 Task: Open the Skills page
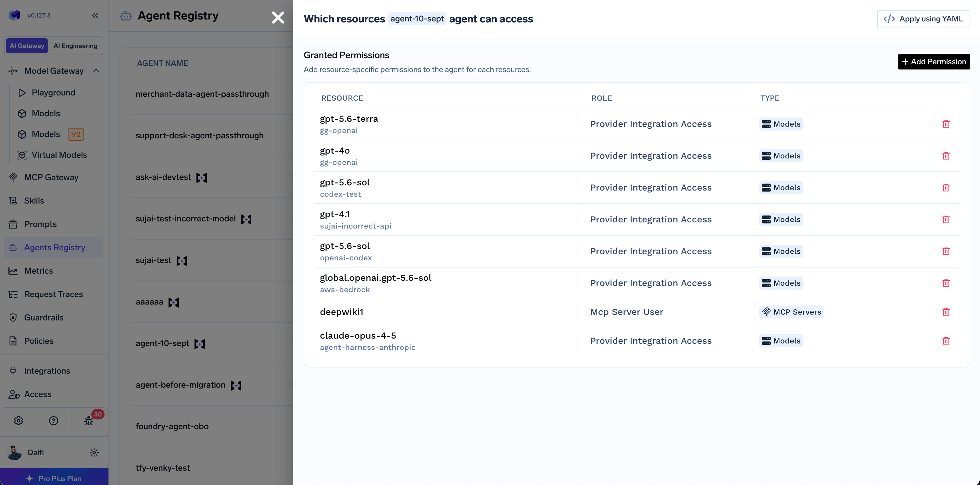pyautogui.click(x=34, y=201)
